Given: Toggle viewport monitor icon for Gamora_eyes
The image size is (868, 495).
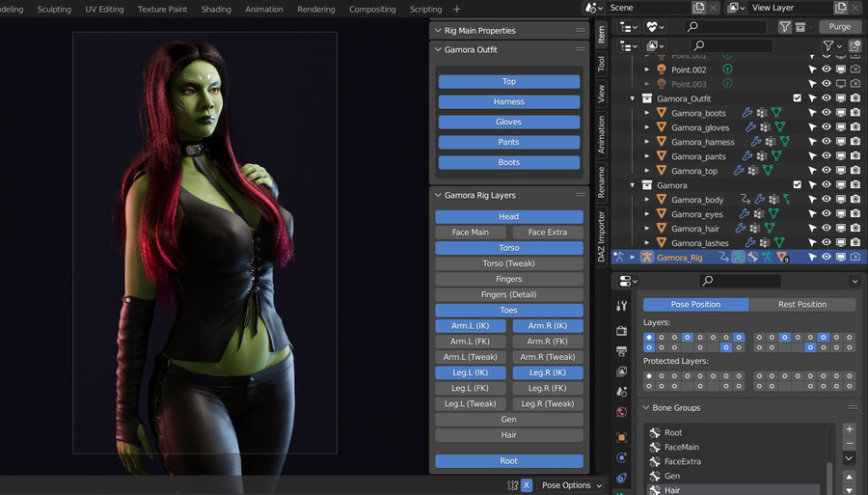Looking at the screenshot, I should tap(840, 213).
